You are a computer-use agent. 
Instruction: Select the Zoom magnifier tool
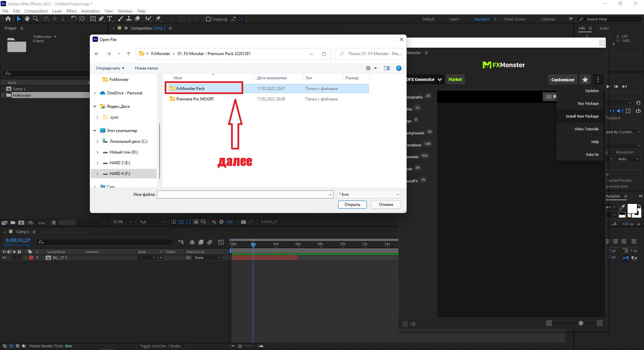[x=36, y=19]
